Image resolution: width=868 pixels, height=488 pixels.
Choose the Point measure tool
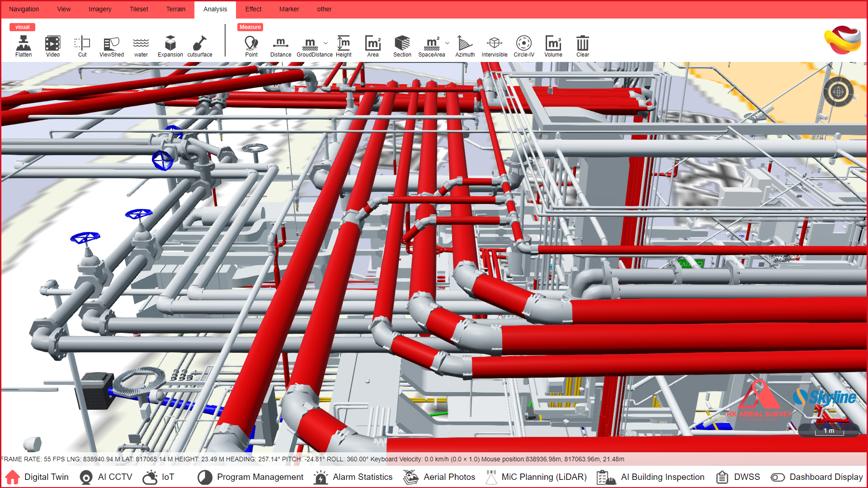[251, 46]
